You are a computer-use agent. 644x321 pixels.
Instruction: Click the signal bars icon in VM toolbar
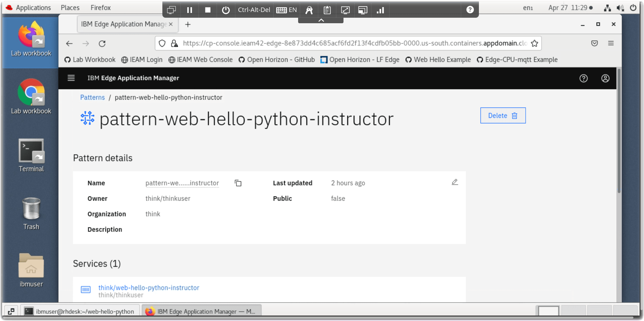[380, 10]
